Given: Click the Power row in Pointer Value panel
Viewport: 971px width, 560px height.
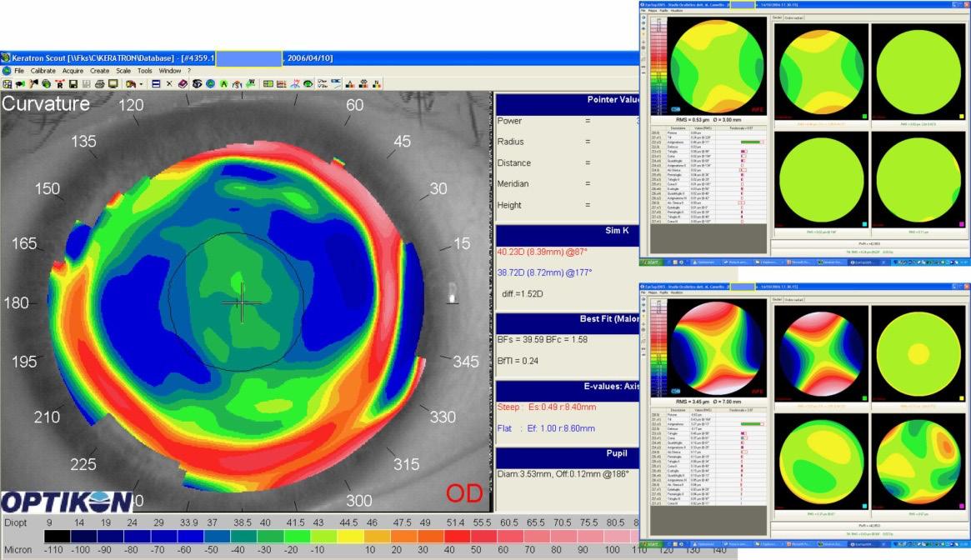Looking at the screenshot, I should pyautogui.click(x=567, y=121).
